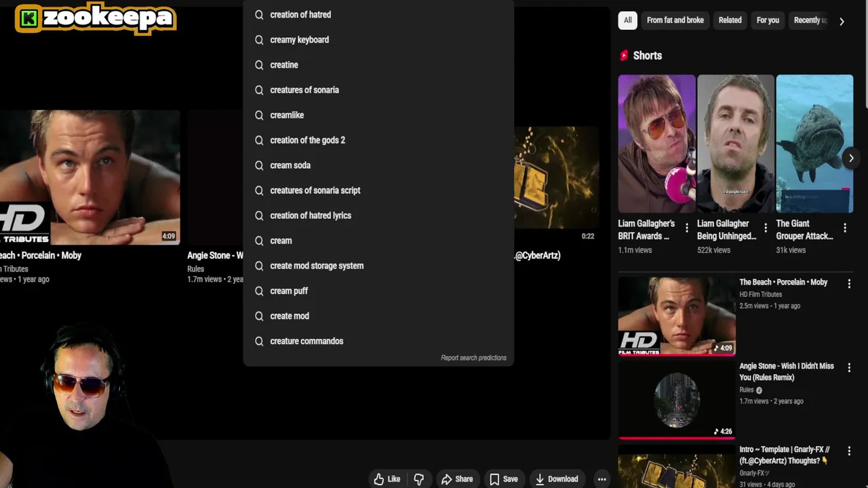
Task: Open sidebar thumbnail of The Beach Porcelain Moby
Action: pos(677,316)
